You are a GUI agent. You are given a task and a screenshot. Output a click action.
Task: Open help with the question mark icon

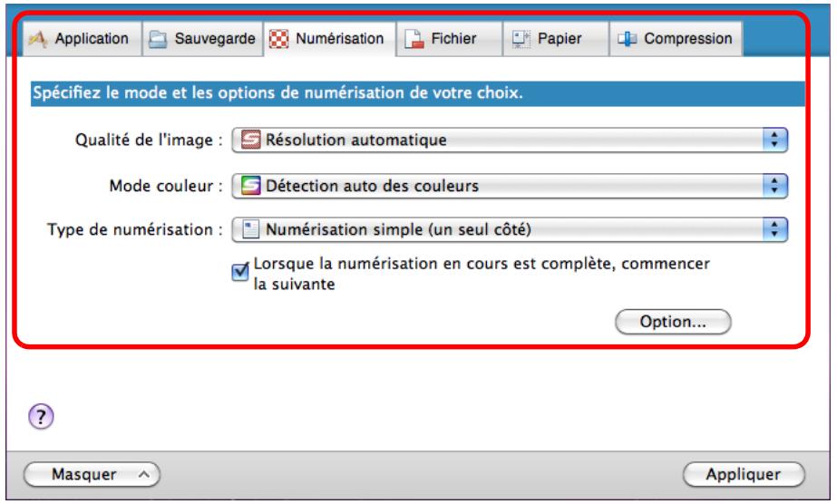pyautogui.click(x=41, y=417)
